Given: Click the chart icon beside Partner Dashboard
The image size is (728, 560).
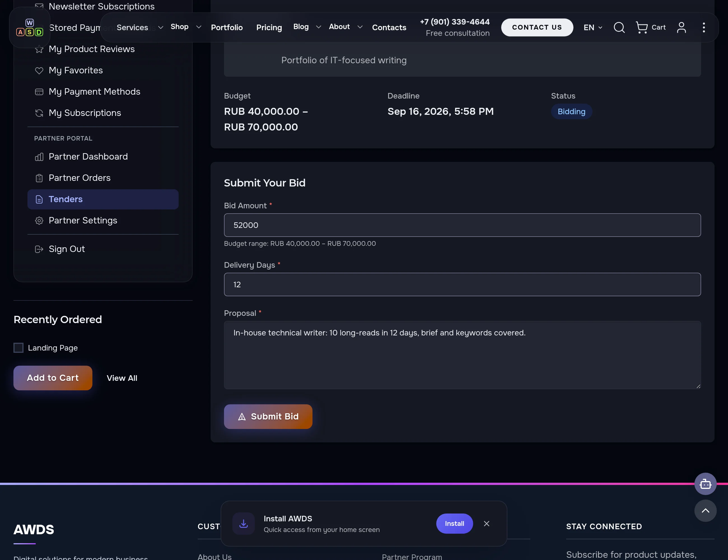Looking at the screenshot, I should point(39,157).
